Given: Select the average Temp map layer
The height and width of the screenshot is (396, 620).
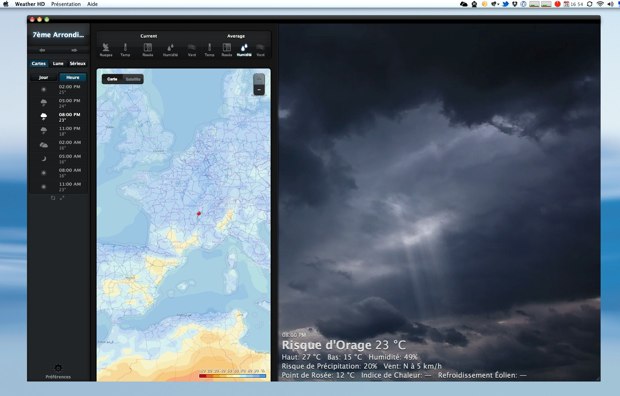Looking at the screenshot, I should [x=210, y=50].
